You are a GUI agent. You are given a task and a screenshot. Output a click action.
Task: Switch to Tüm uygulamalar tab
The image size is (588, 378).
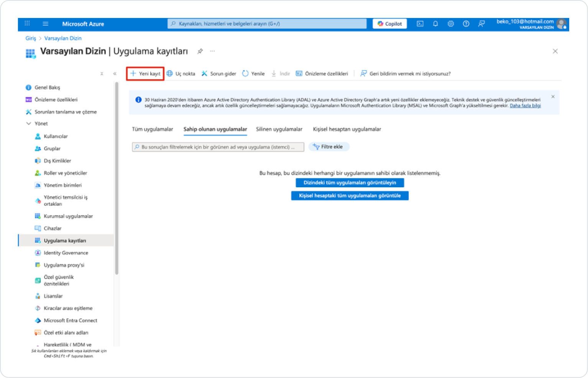pyautogui.click(x=153, y=129)
